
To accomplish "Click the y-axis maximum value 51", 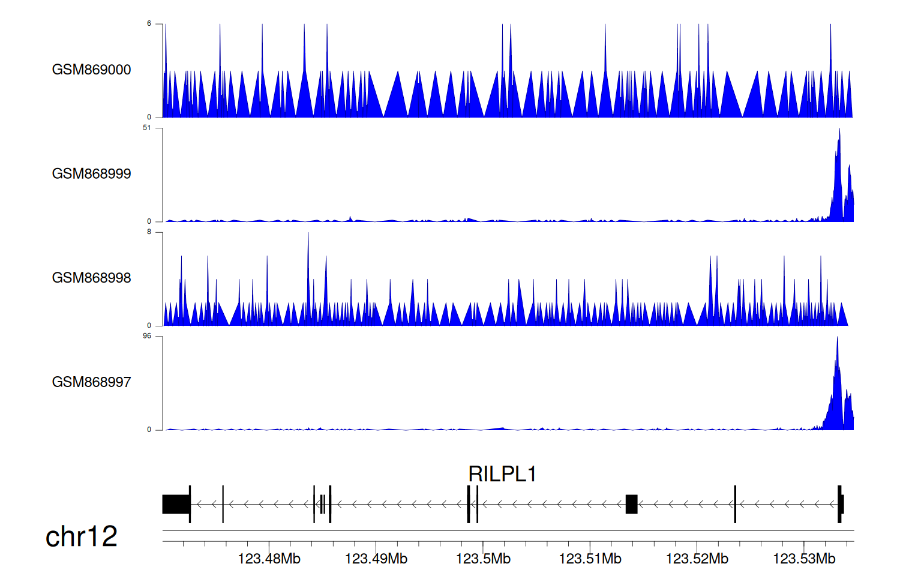I will click(147, 128).
